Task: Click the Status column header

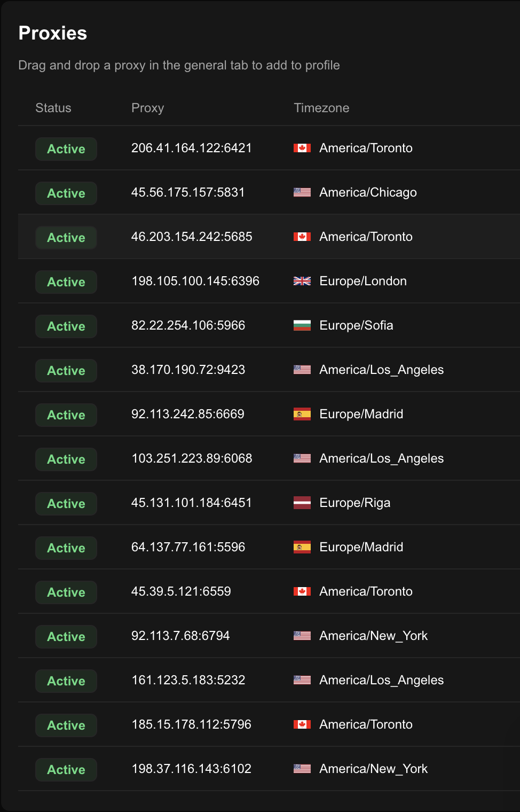Action: point(53,108)
